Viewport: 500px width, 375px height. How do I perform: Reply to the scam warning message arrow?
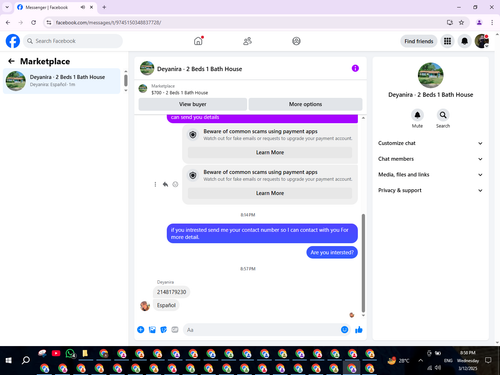pos(165,184)
